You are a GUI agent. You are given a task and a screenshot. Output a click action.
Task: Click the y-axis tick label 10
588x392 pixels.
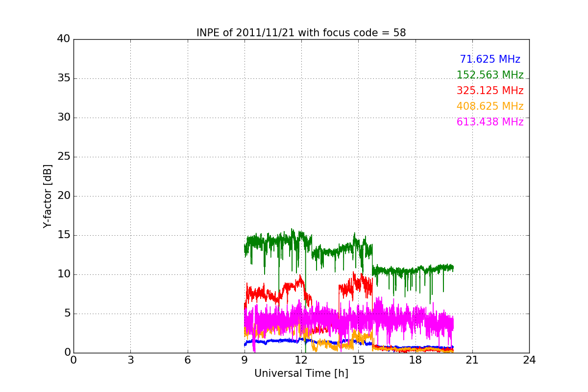click(x=64, y=274)
